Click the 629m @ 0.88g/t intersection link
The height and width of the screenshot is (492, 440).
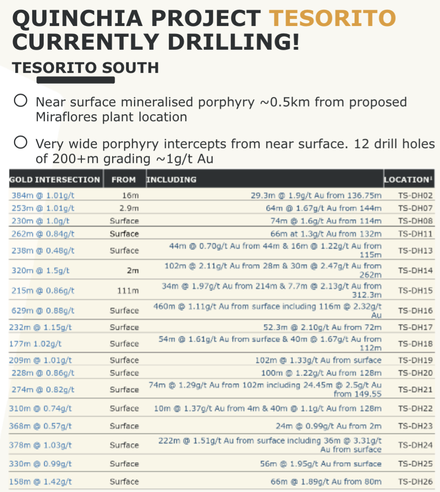pyautogui.click(x=43, y=310)
